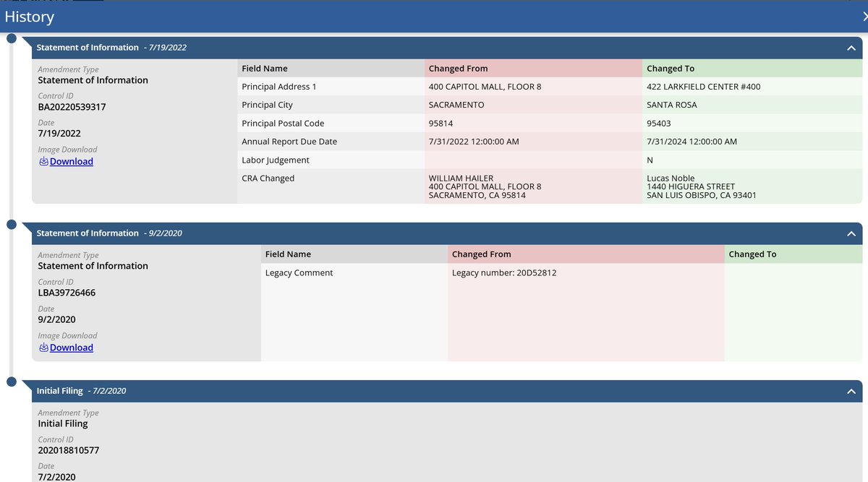Click the timeline dot for 9/2/2020 filing
The height and width of the screenshot is (482, 868).
12,225
